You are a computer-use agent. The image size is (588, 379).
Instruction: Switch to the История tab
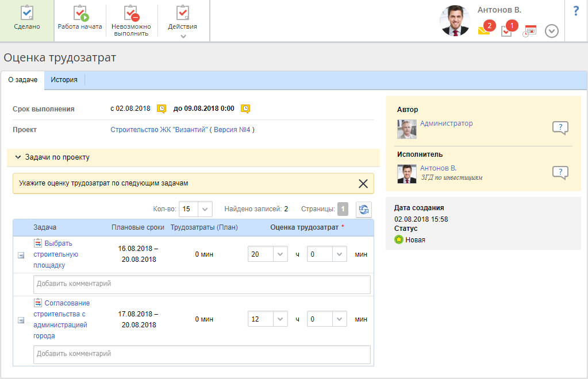point(64,80)
